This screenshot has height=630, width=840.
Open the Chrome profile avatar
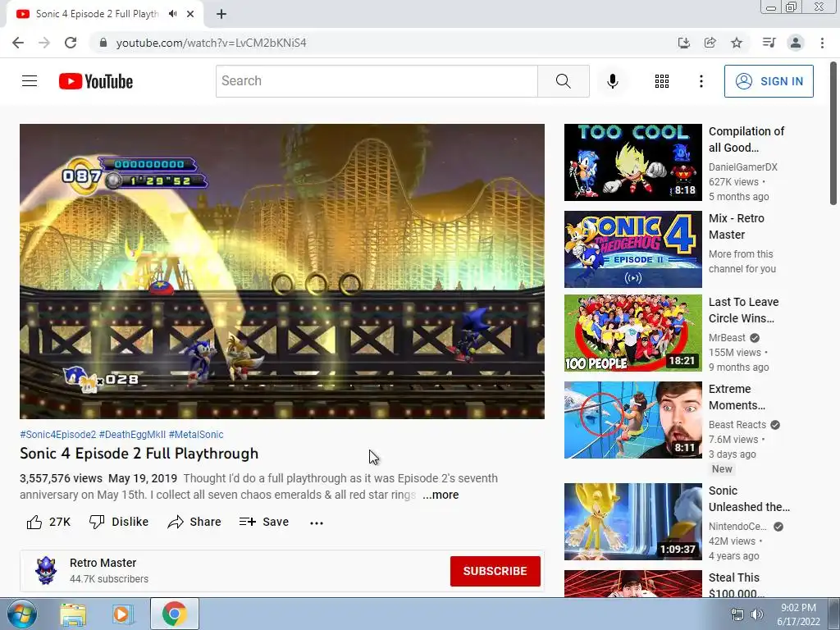(x=796, y=43)
